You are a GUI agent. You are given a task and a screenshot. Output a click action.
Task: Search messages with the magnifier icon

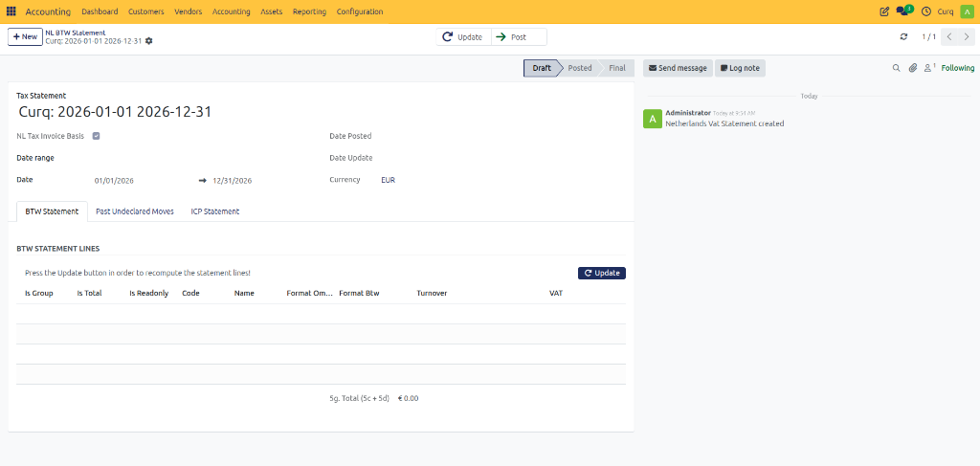coord(896,68)
